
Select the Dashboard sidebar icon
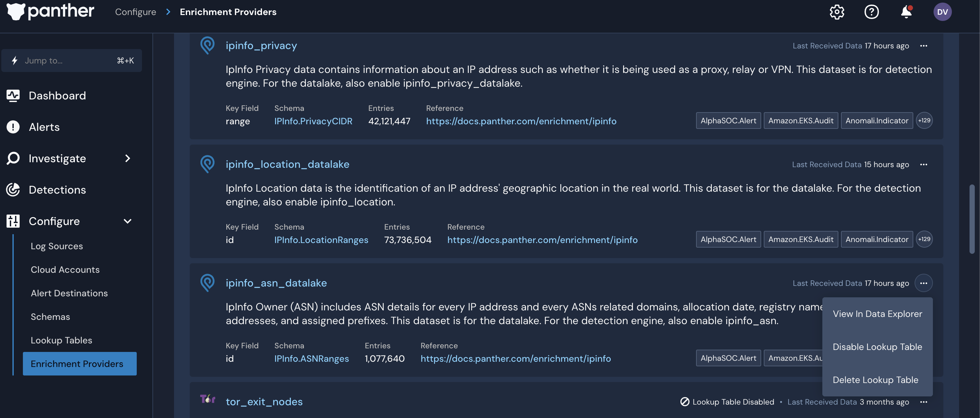click(13, 96)
